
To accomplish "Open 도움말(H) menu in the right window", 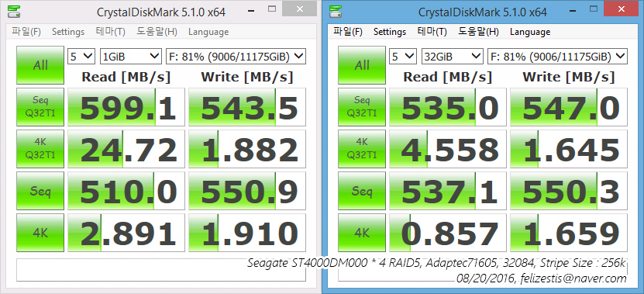I will (478, 32).
